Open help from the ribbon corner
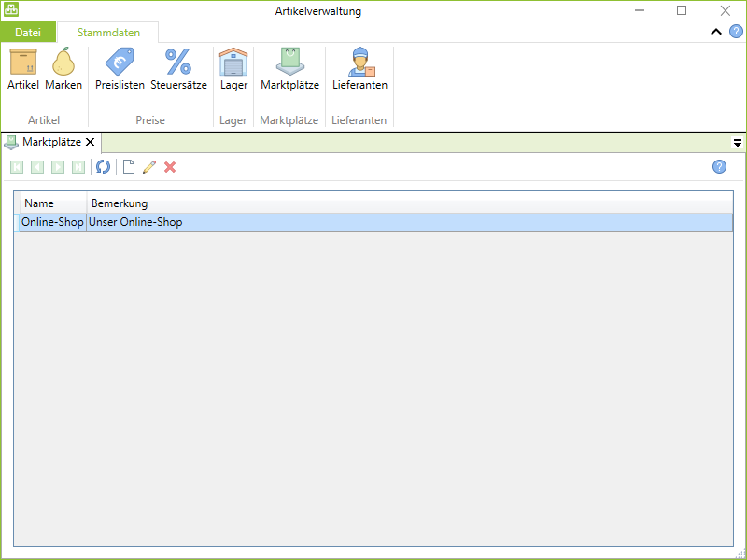Screen dimensions: 747x560 pos(736,32)
